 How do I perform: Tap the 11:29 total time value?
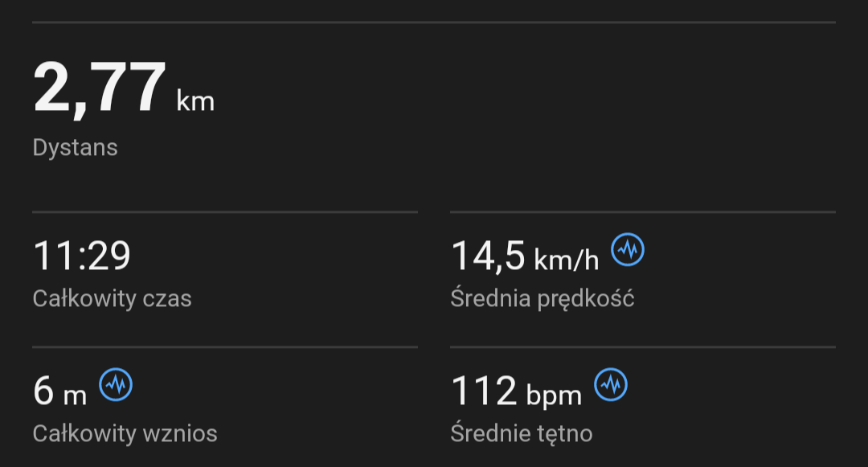[x=81, y=256]
